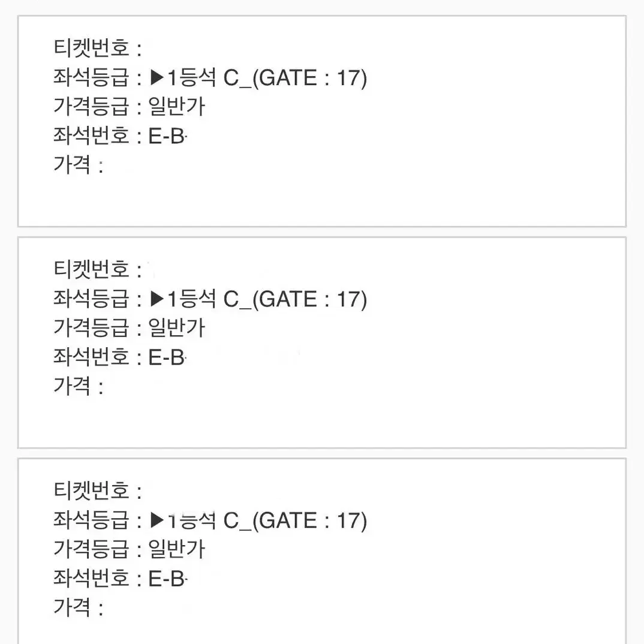The image size is (644, 644).
Task: Select the 티켓번호 label in first ticket card
Action: pyautogui.click(x=92, y=47)
